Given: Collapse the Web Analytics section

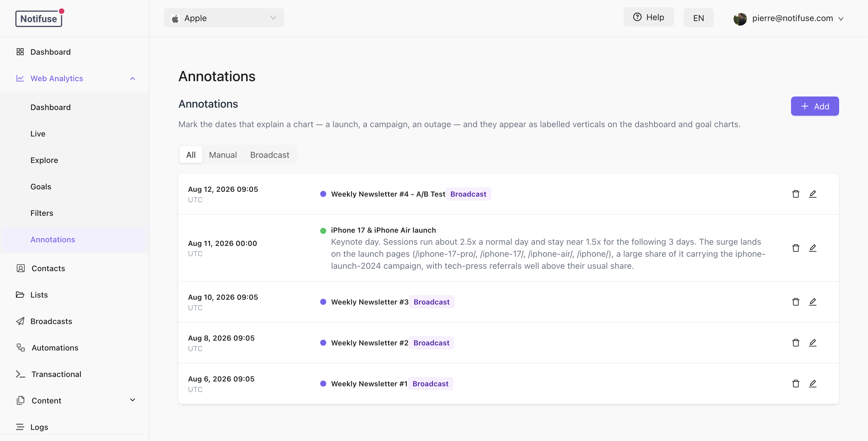Looking at the screenshot, I should 132,78.
